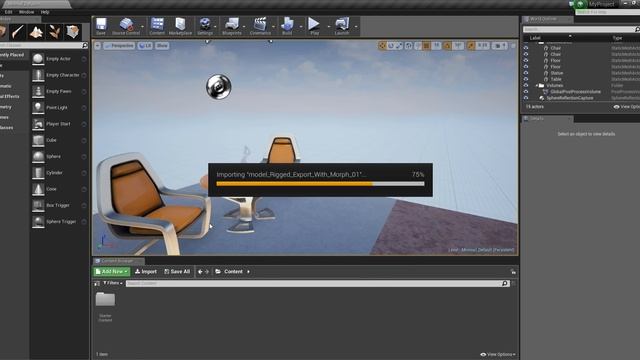640x360 pixels.
Task: Open the Cinematics dropdown arrow
Action: (273, 27)
